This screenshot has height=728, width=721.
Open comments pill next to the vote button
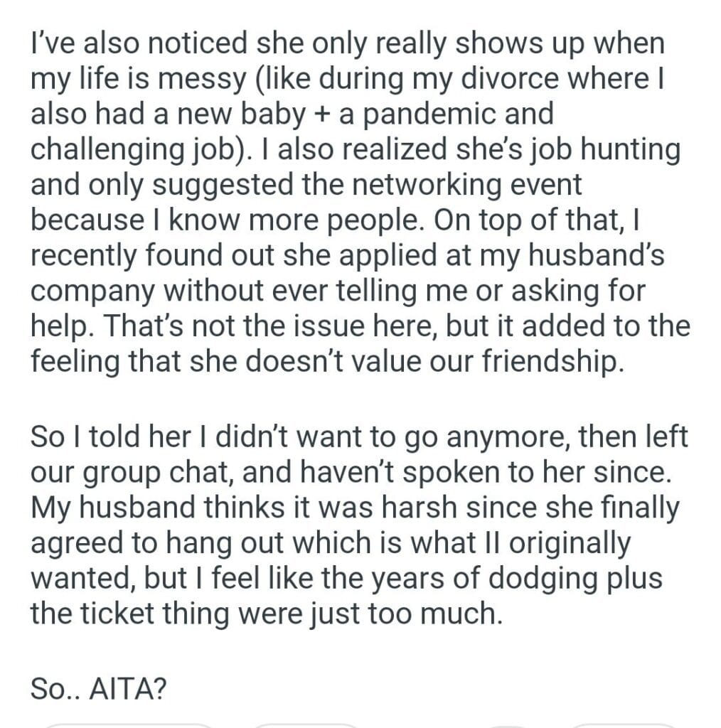click(306, 724)
